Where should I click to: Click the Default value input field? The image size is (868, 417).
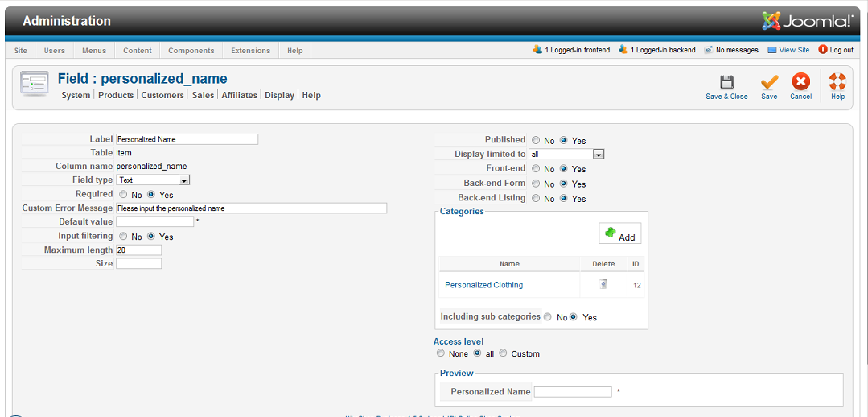(x=155, y=221)
